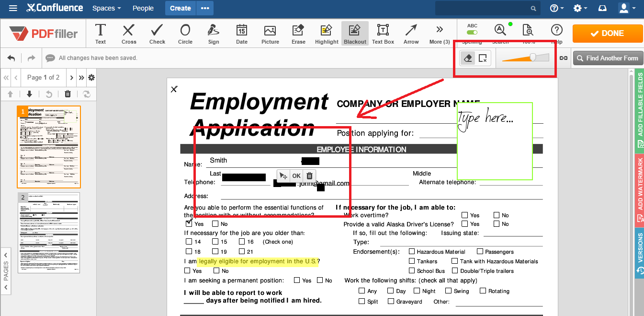This screenshot has height=316, width=644.
Task: Select the Circle tool
Action: [185, 34]
